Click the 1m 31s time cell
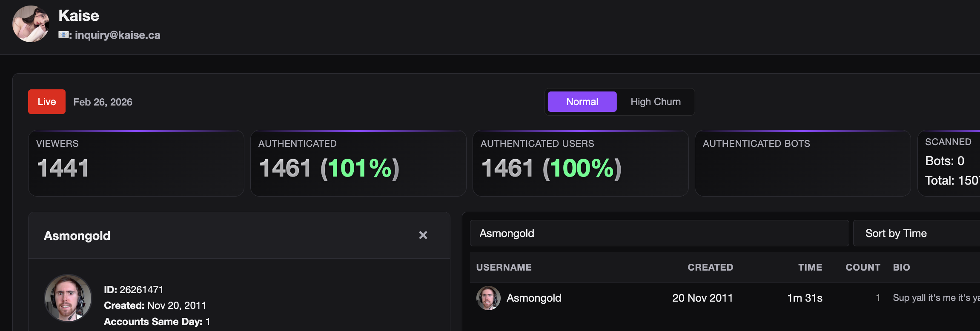Viewport: 980px width, 331px height. 805,298
